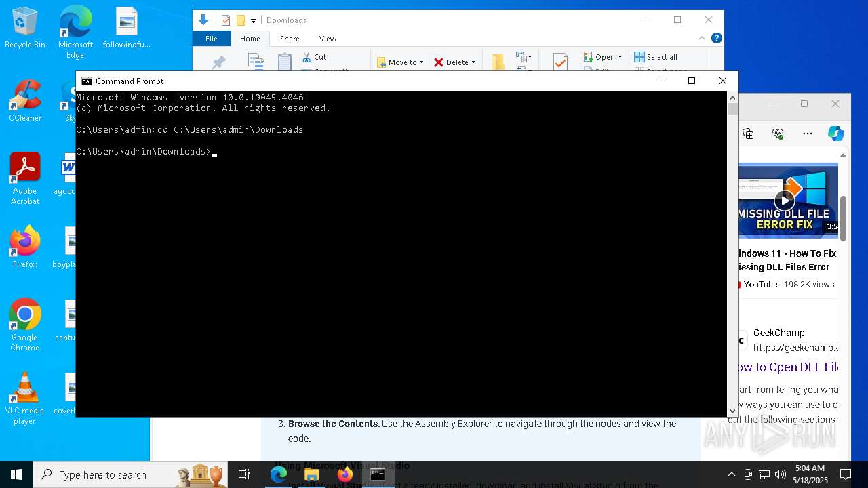Click the Command Prompt scrollbar up arrow
This screenshot has width=868, height=488.
coord(732,98)
